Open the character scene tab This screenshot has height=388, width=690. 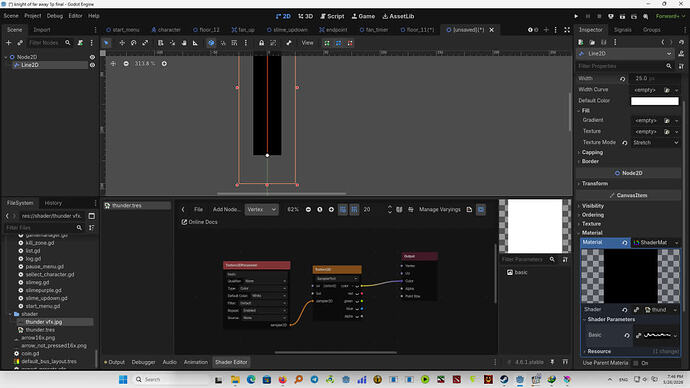pos(166,30)
